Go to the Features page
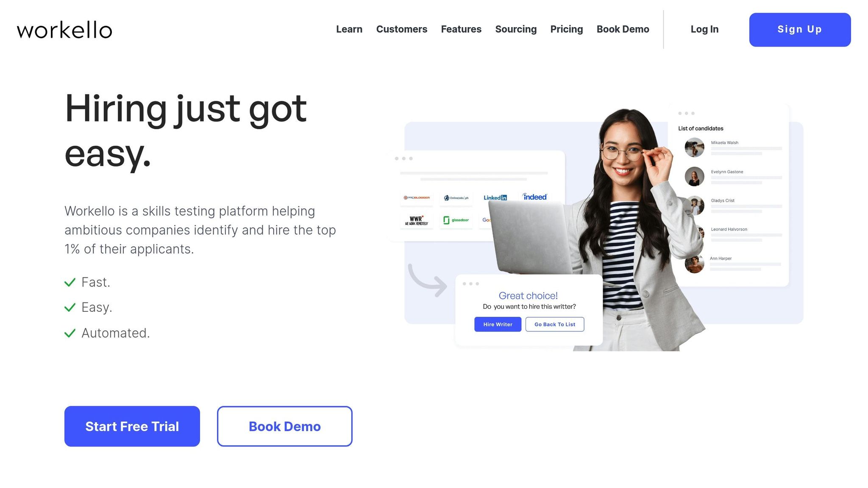Screen dimensions: 868x488 point(461,29)
